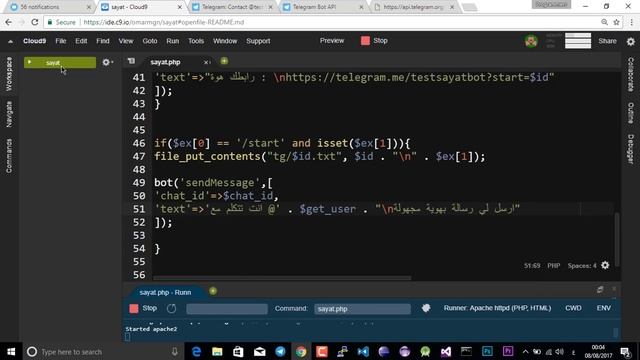
Task: Open the Cloud9 preferences gear icon
Action: pyautogui.click(x=631, y=41)
